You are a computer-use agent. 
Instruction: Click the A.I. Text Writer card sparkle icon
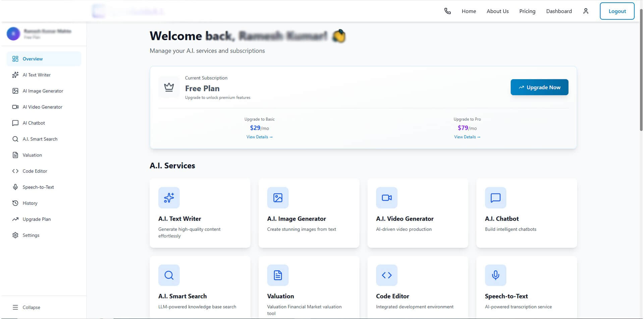169,198
